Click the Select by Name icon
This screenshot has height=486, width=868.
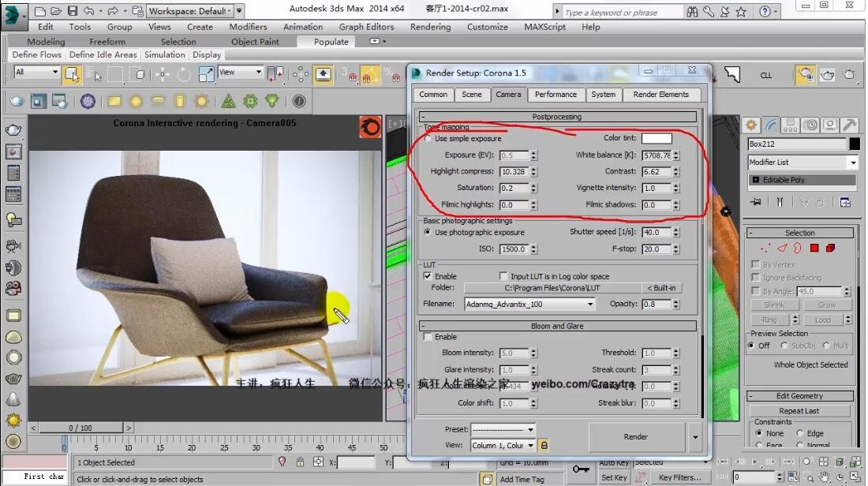point(94,74)
